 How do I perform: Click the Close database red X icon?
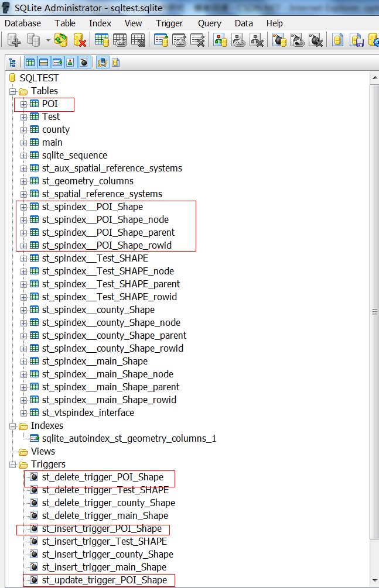(80, 40)
